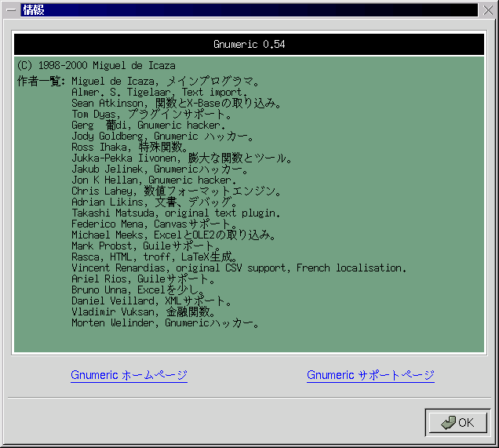Select the Ariel Rios credit line
This screenshot has width=499, height=448.
pos(144,279)
